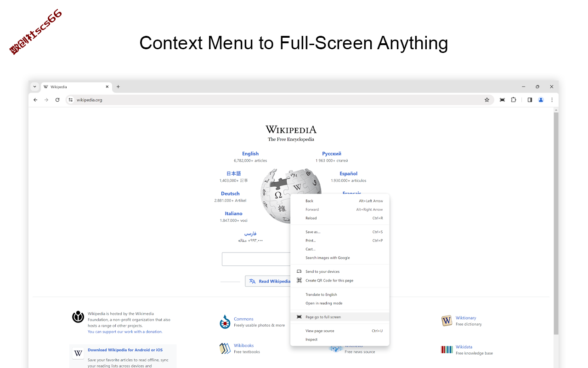Click You can support our work donation link
The width and height of the screenshot is (588, 368).
coord(125,332)
